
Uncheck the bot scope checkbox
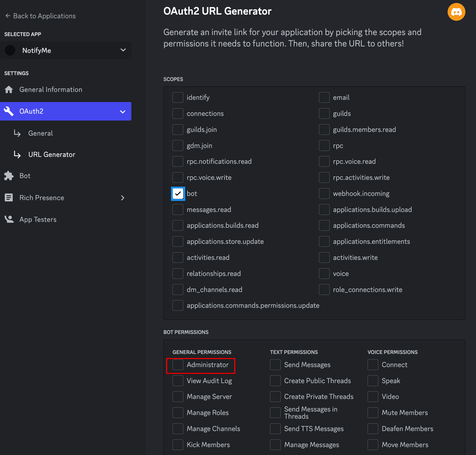click(x=178, y=194)
